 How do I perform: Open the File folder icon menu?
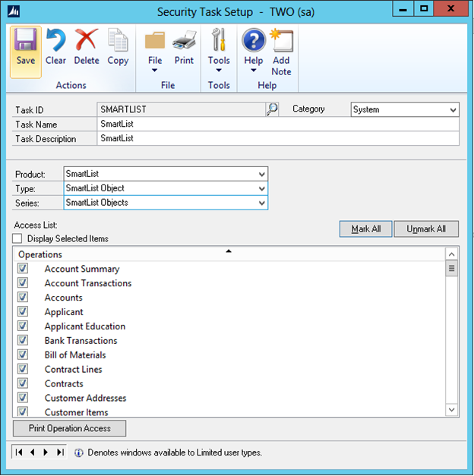pyautogui.click(x=155, y=40)
